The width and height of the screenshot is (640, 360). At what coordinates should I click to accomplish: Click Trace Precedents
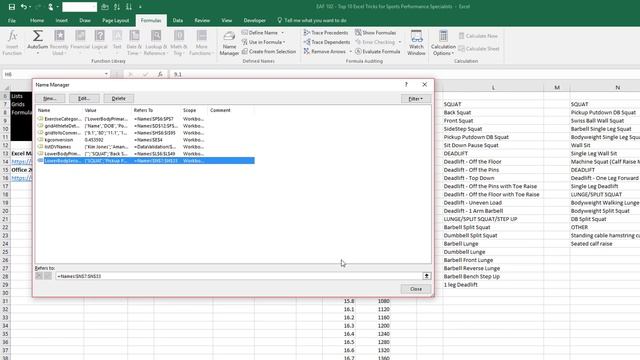[326, 32]
